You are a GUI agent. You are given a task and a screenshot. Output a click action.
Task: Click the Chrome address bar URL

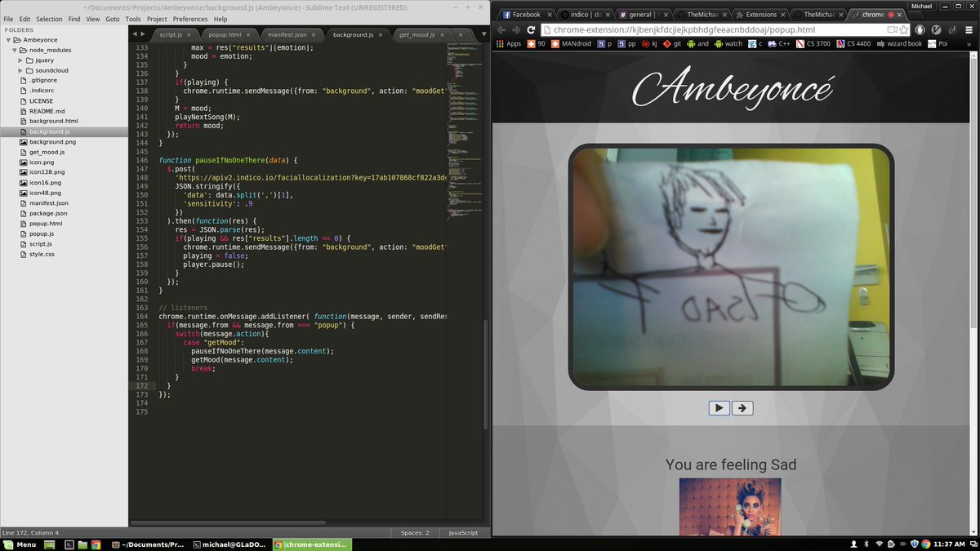coord(684,29)
